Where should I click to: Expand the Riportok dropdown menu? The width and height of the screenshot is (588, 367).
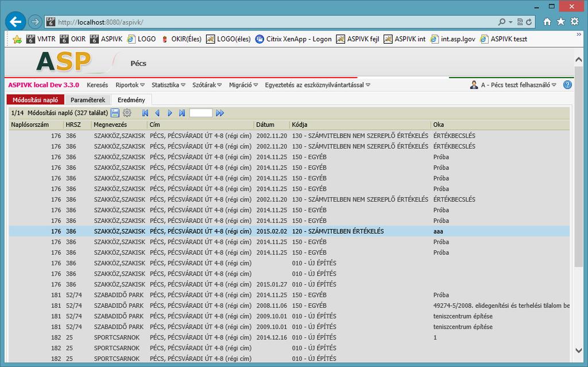(x=130, y=85)
